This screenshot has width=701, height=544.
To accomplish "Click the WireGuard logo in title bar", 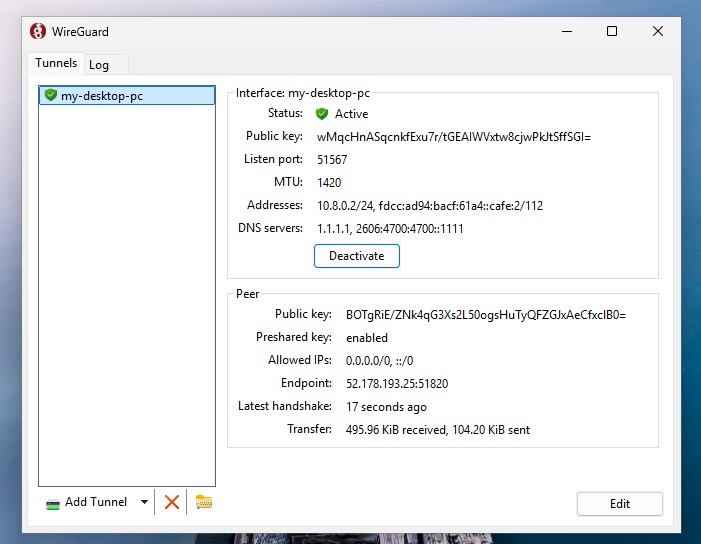I will (x=38, y=31).
